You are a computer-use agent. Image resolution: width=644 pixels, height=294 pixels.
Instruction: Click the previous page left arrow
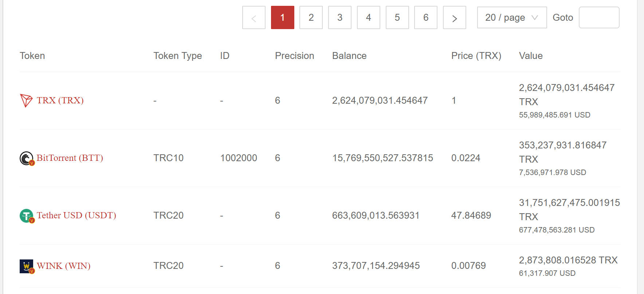click(x=254, y=18)
